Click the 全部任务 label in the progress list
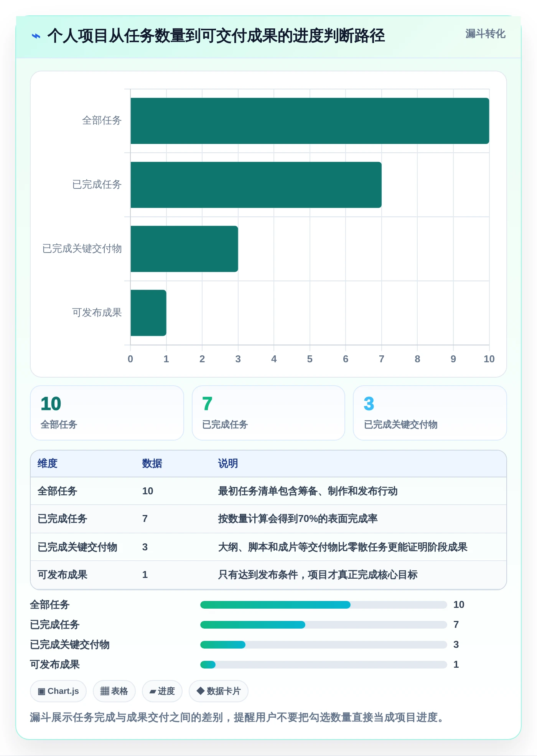 [x=50, y=605]
